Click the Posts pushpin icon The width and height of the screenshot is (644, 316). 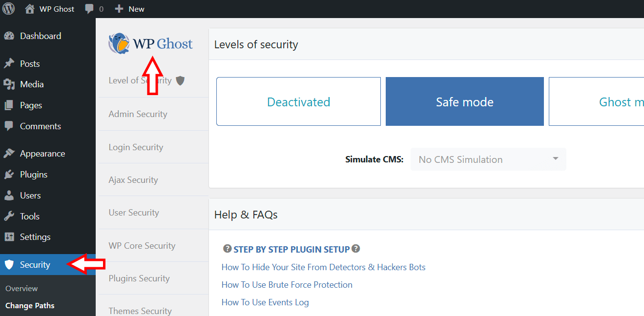coord(9,64)
